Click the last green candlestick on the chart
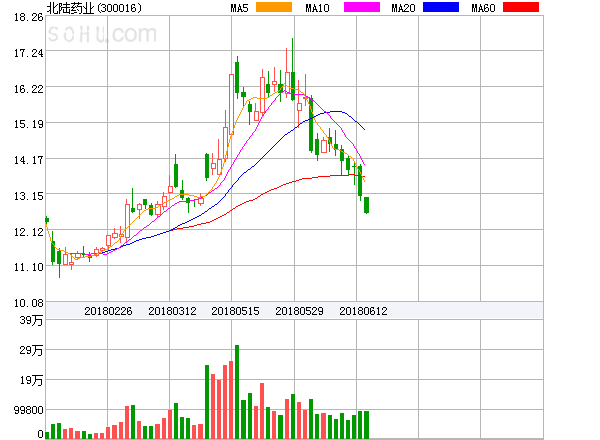This screenshot has height=440, width=600. [367, 205]
